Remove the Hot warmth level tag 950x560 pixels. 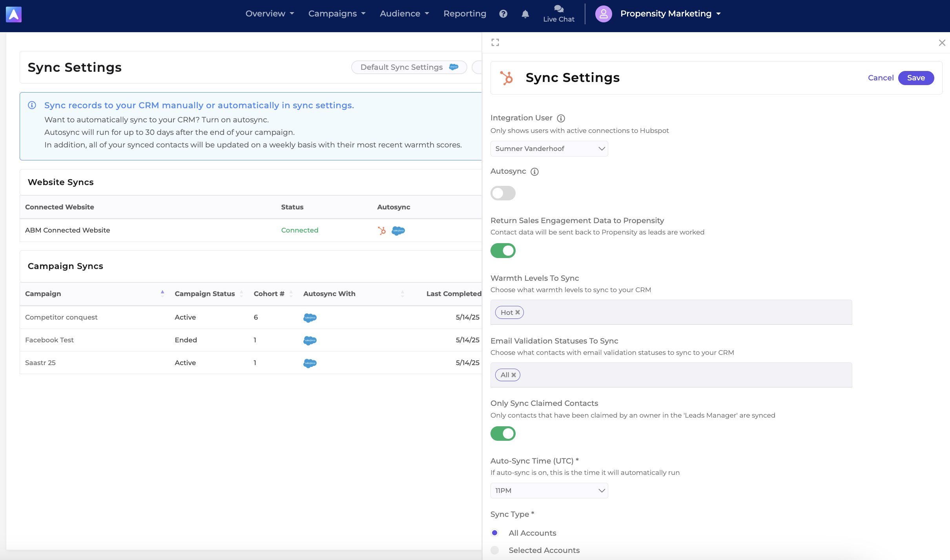pos(518,312)
